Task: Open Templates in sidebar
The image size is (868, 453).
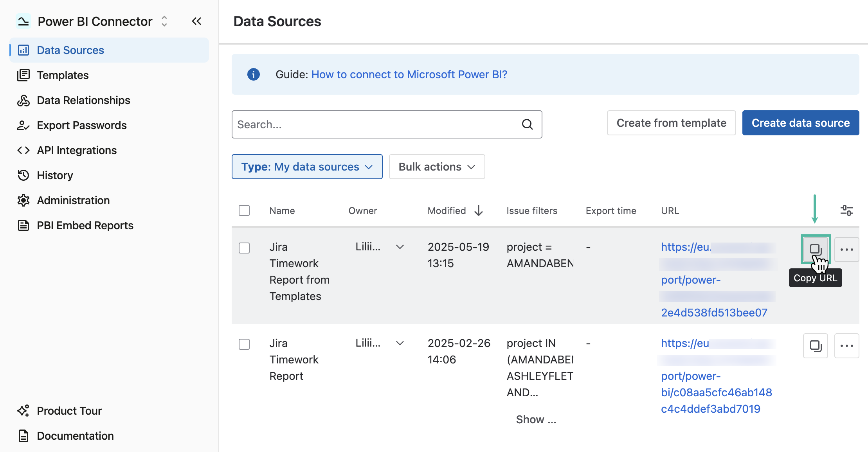Action: coord(109,75)
